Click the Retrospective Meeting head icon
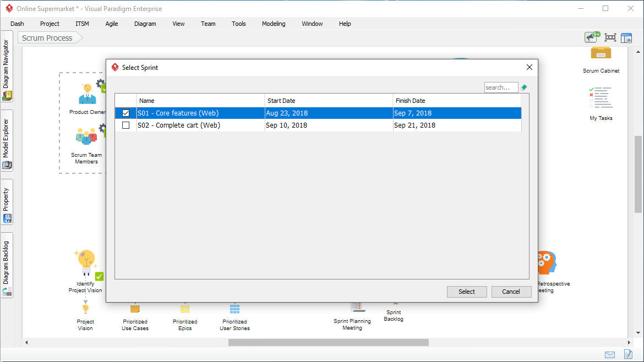This screenshot has width=644, height=362. (x=547, y=262)
